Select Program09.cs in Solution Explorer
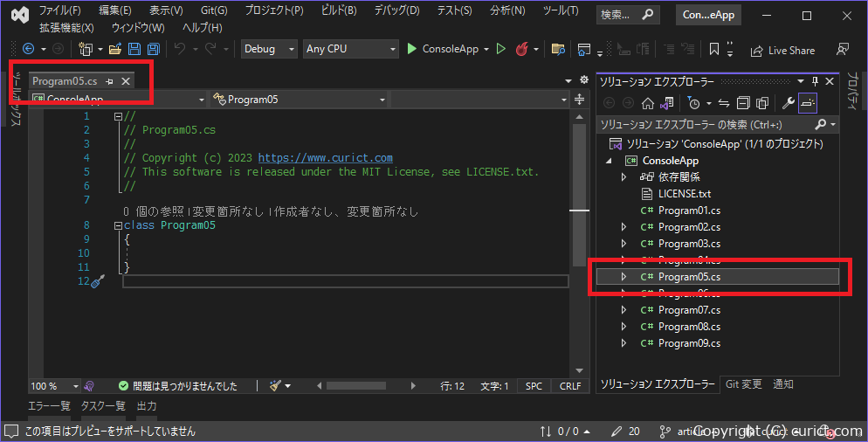 (x=689, y=343)
